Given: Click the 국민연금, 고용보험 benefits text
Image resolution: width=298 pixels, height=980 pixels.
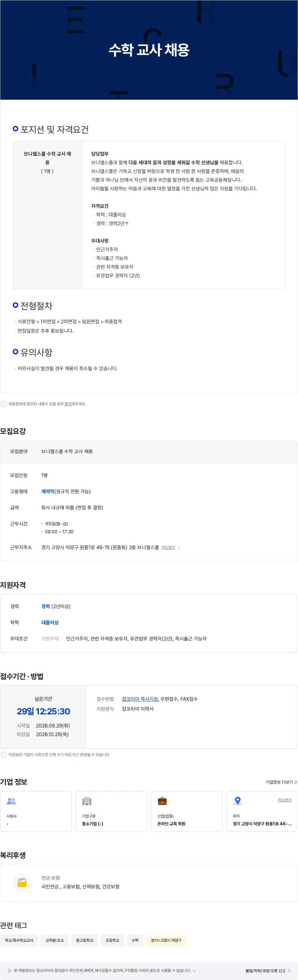Looking at the screenshot, I should pos(80,887).
